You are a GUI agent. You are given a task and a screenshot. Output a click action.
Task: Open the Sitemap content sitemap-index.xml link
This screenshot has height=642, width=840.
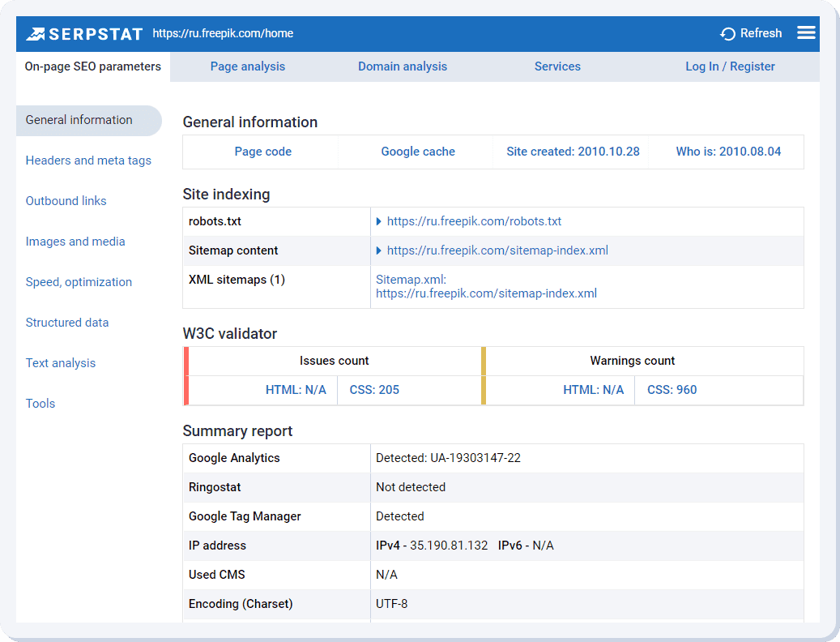click(497, 250)
